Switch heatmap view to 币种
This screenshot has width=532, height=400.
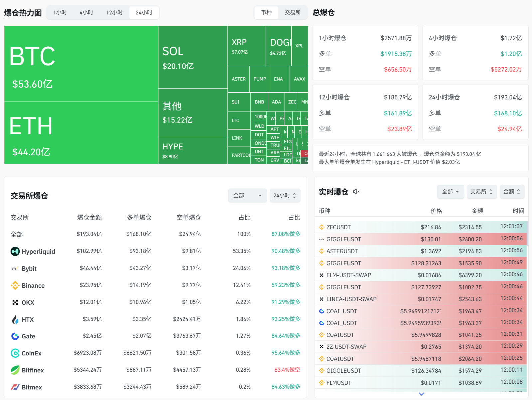pos(266,13)
